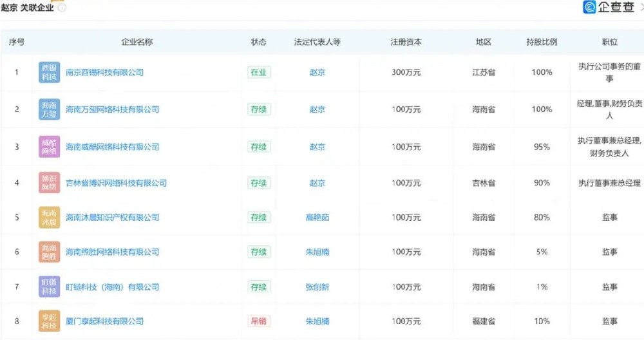Click the 300万元 registered capital cell
The height and width of the screenshot is (340, 644).
pos(406,72)
